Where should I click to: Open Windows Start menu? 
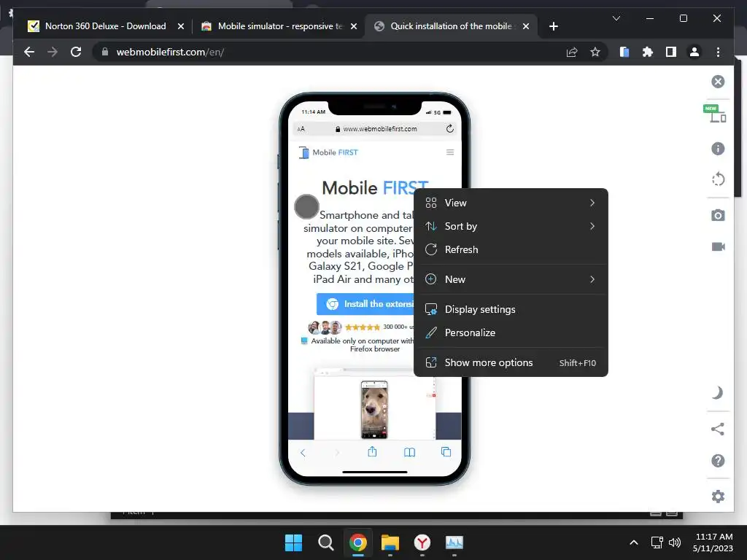pos(293,542)
